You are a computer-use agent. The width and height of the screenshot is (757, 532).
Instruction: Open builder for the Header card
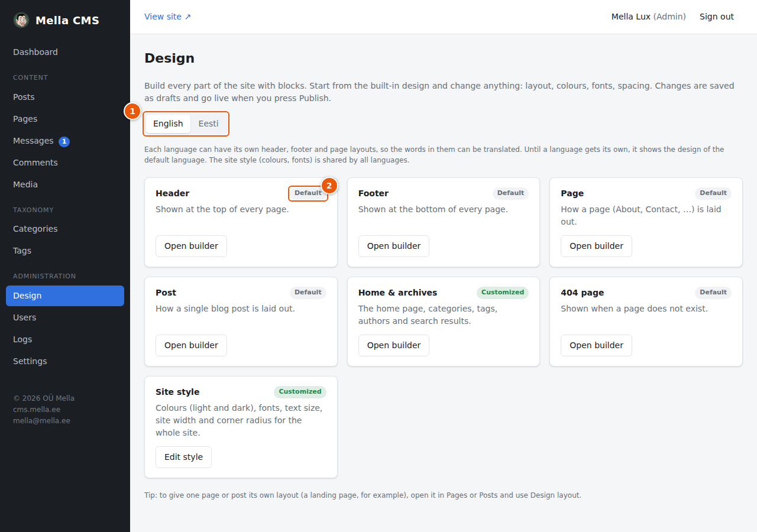[191, 246]
